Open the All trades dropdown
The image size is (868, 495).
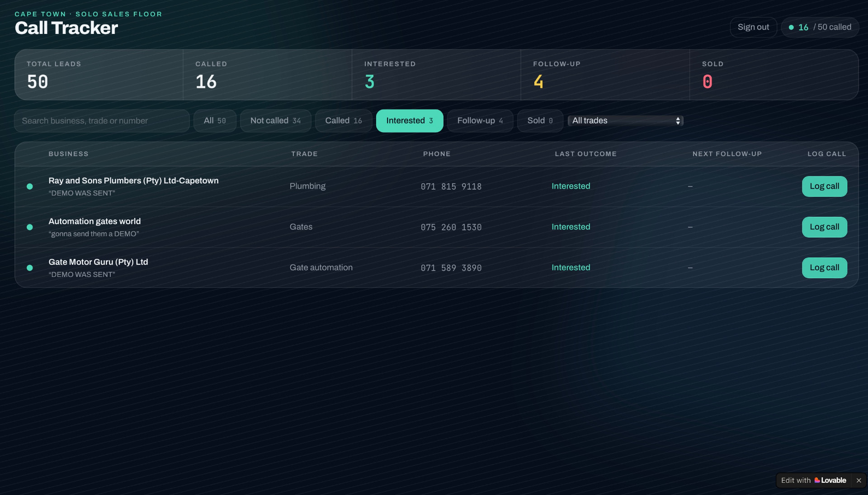click(x=626, y=121)
